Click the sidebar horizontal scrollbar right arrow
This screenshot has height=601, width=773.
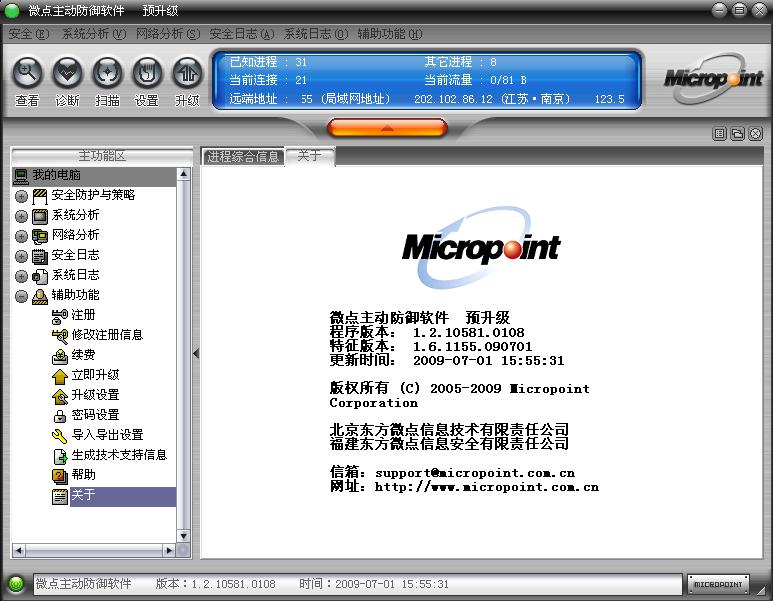click(170, 550)
